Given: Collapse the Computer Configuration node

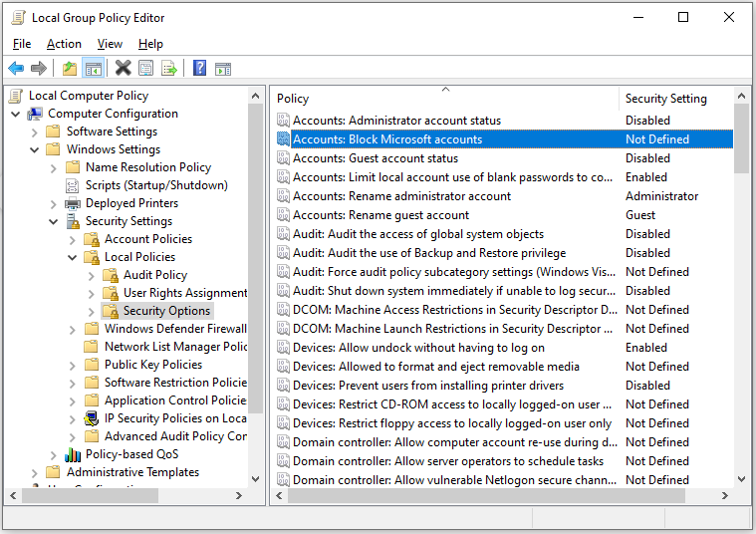Looking at the screenshot, I should pyautogui.click(x=15, y=114).
